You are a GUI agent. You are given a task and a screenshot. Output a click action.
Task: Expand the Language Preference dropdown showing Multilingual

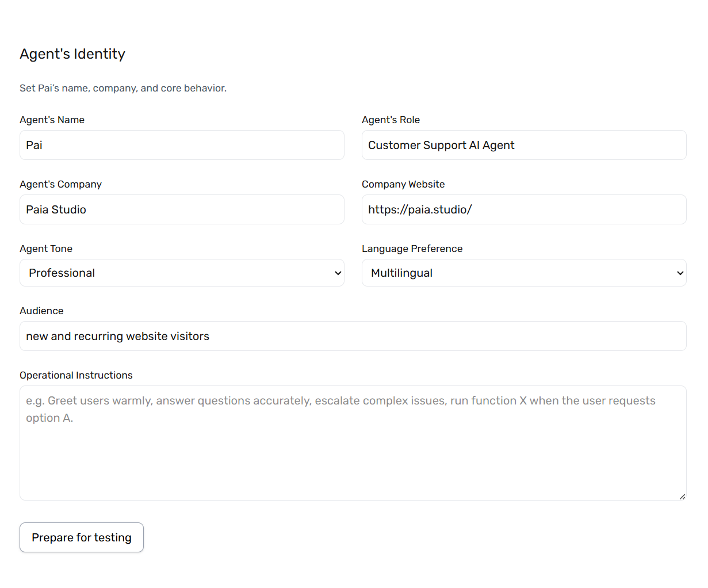(524, 273)
